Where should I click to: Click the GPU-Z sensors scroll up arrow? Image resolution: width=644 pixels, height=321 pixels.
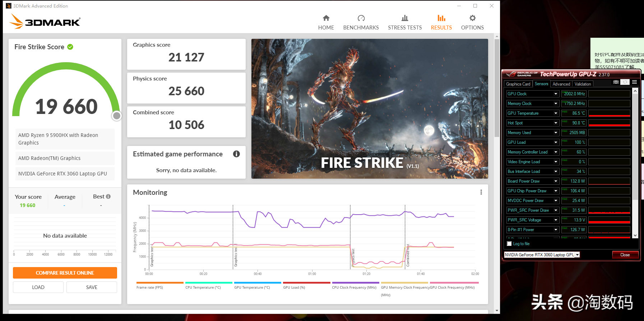635,91
